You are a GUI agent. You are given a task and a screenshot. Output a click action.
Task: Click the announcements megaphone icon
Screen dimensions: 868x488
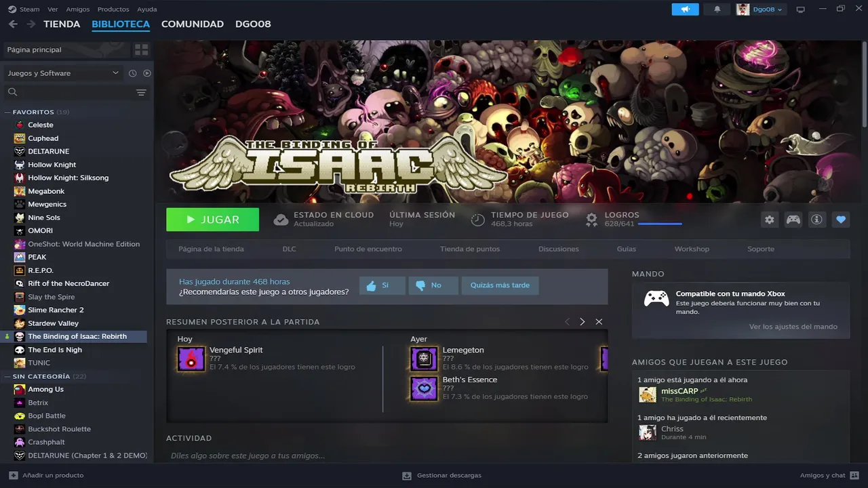click(685, 9)
